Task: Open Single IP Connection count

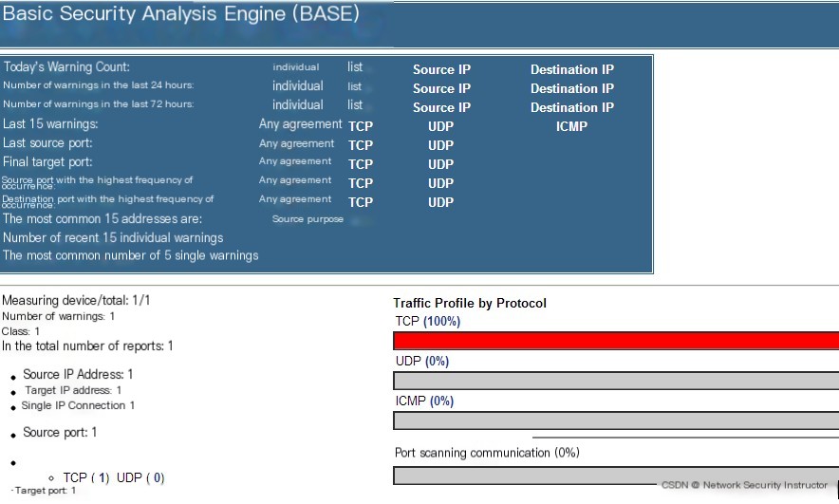Action: [78, 405]
